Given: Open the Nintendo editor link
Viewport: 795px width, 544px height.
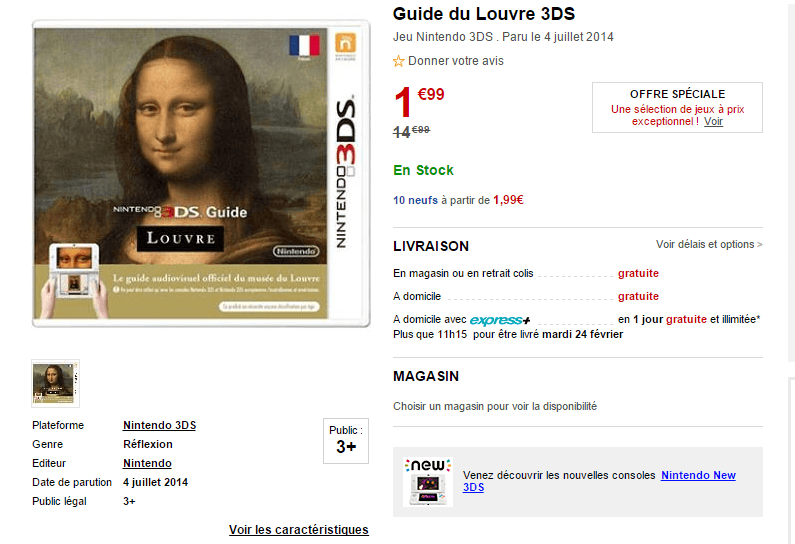Looking at the screenshot, I should 147,463.
